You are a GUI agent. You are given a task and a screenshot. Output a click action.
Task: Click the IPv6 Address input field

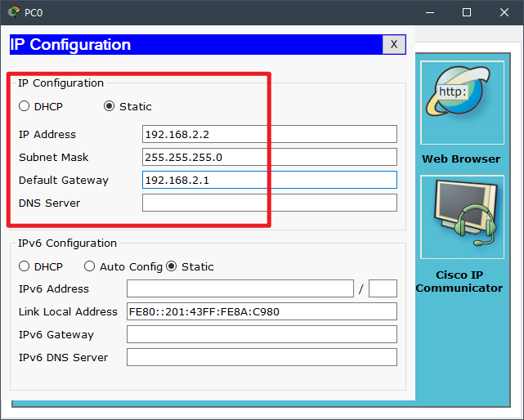pyautogui.click(x=240, y=288)
